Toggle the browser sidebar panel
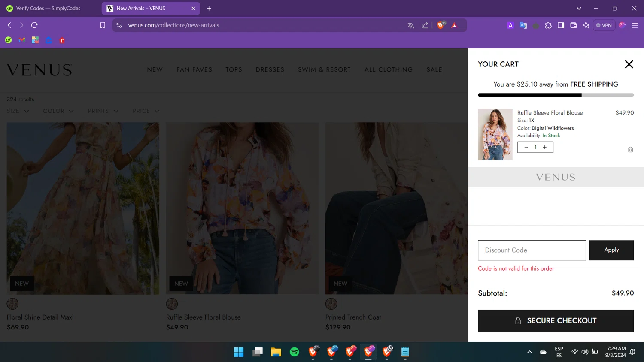Image resolution: width=644 pixels, height=362 pixels. (561, 25)
